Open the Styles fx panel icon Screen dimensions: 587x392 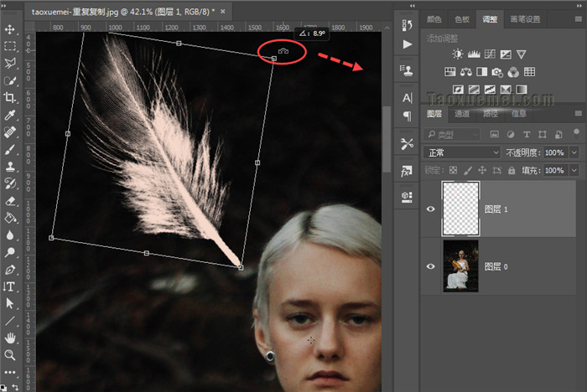coord(407,172)
